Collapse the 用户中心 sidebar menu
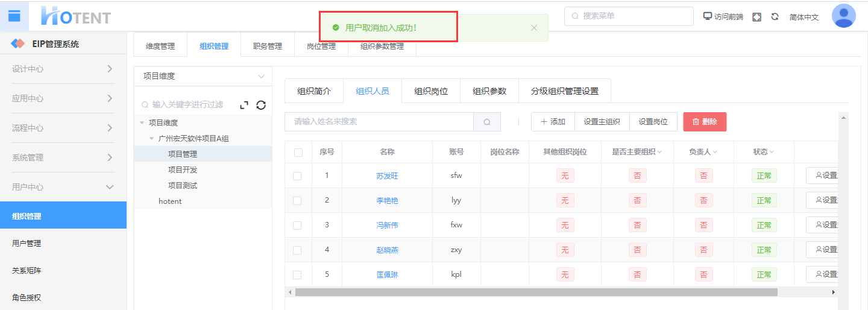 [x=63, y=187]
